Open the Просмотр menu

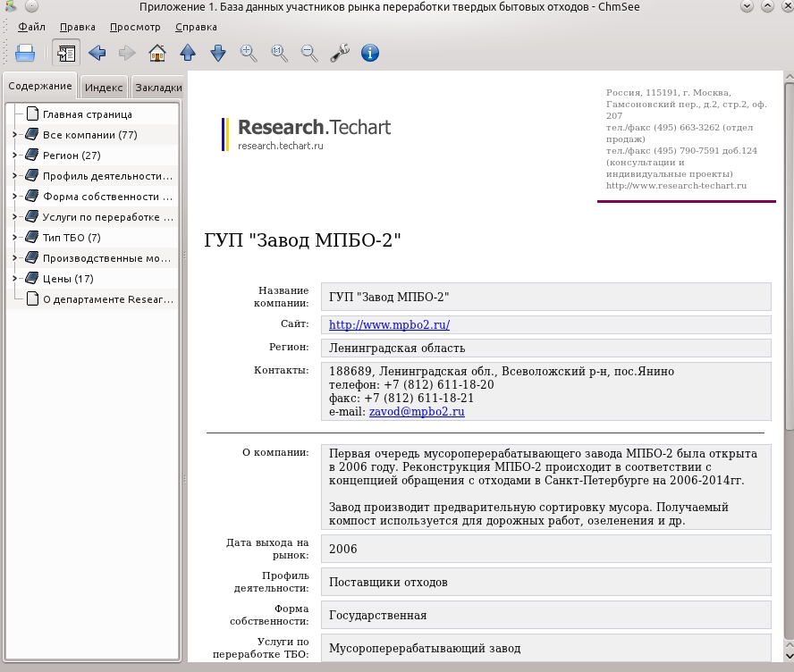pos(135,27)
